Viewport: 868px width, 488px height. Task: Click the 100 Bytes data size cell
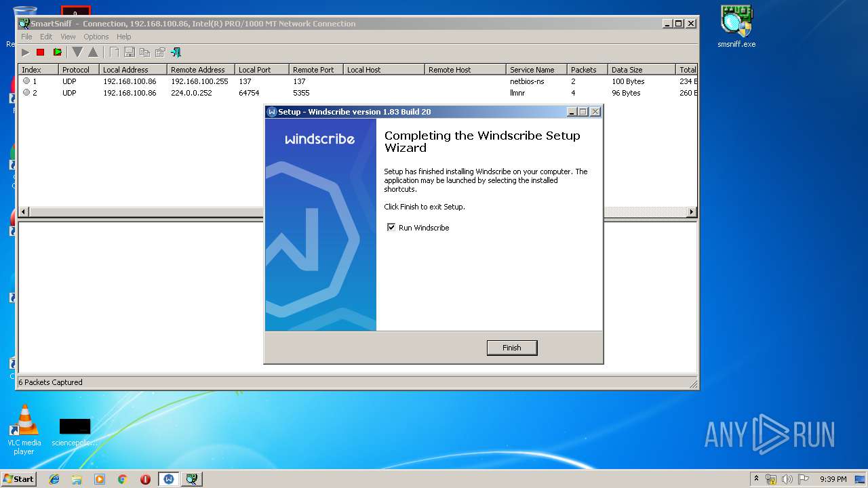pos(628,81)
